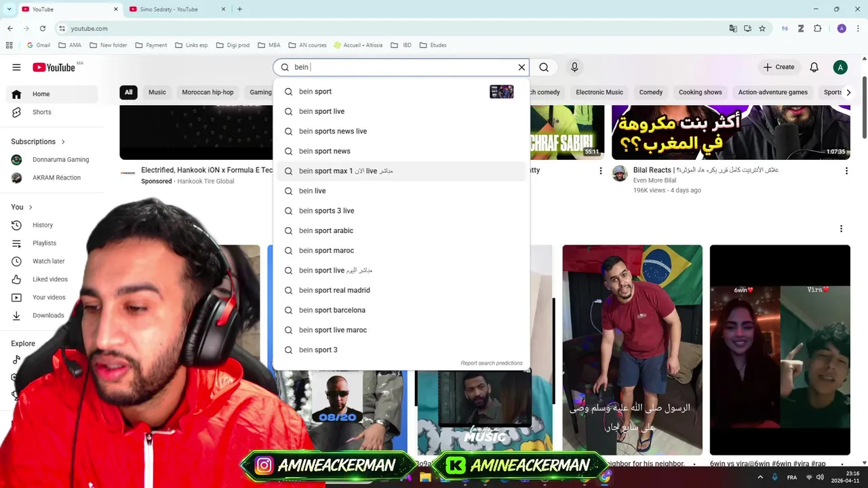Bookmark this page with the star
Viewport: 868px width, 488px height.
point(762,28)
